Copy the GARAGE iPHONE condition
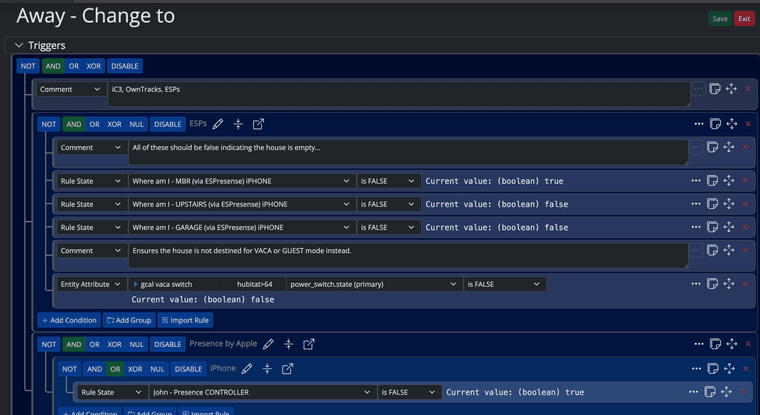 coord(712,227)
